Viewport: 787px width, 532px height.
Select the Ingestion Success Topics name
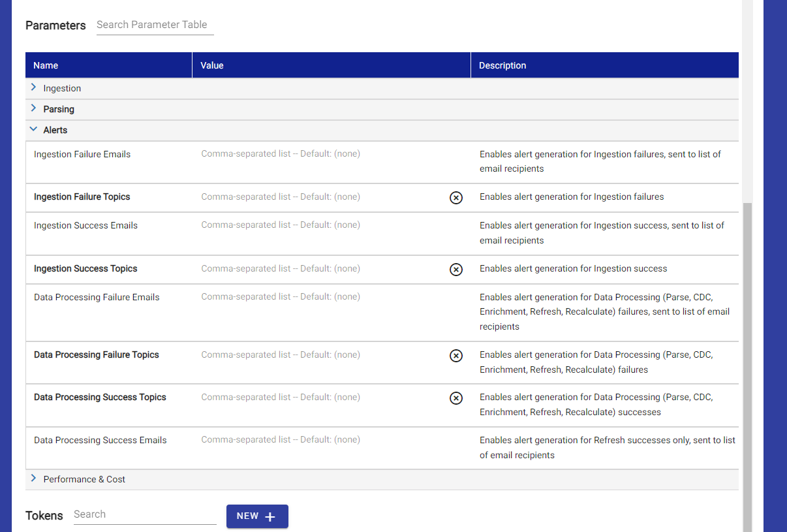click(85, 269)
